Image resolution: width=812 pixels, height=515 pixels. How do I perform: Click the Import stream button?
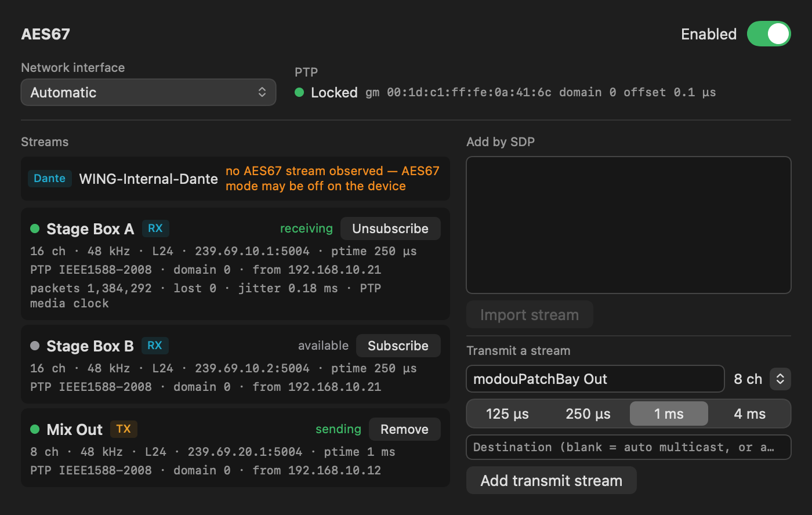(x=530, y=315)
